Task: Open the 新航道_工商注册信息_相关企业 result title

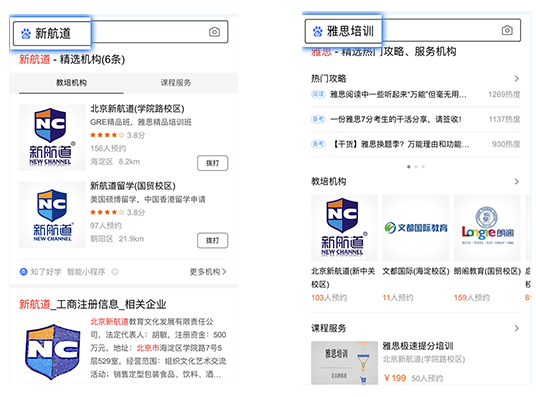Action: pyautogui.click(x=93, y=304)
